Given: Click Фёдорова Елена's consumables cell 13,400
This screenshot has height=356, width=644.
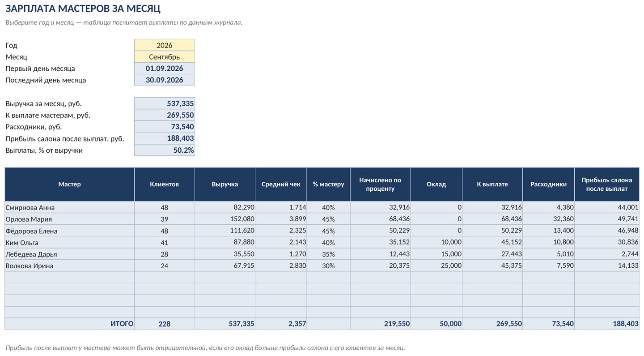Looking at the screenshot, I should (549, 231).
